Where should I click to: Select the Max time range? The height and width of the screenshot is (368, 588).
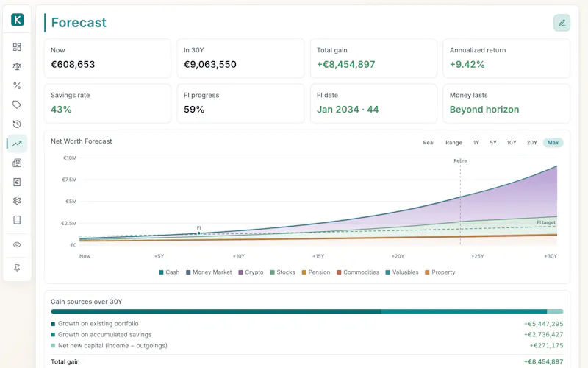coord(553,143)
